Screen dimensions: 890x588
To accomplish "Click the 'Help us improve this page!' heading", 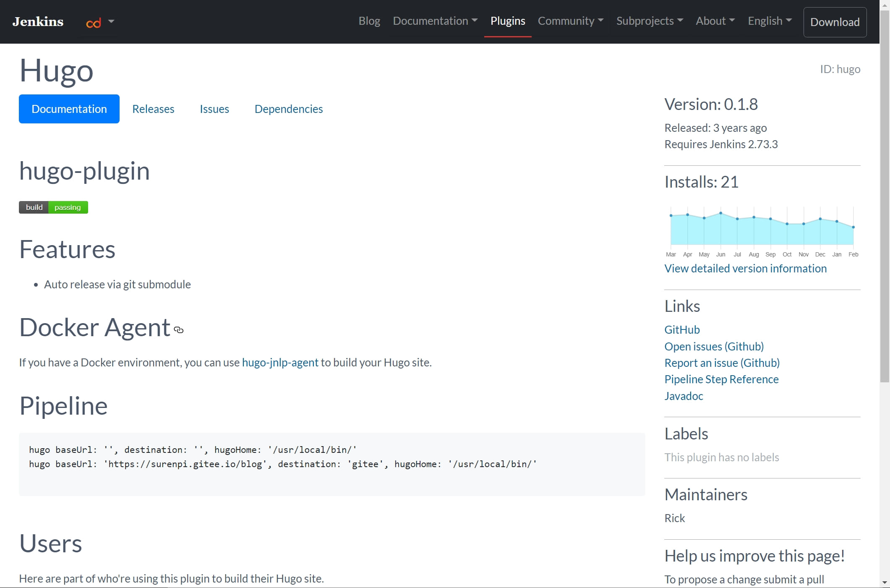I will (x=755, y=556).
